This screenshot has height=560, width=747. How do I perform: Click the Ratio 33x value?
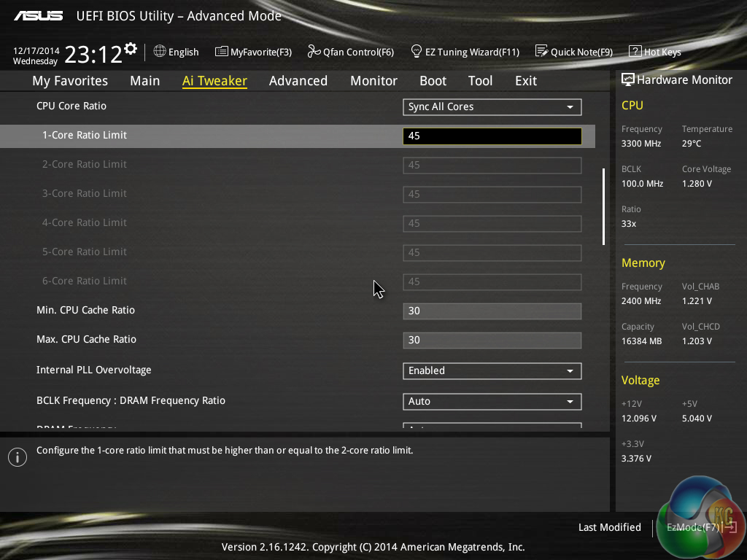click(629, 223)
